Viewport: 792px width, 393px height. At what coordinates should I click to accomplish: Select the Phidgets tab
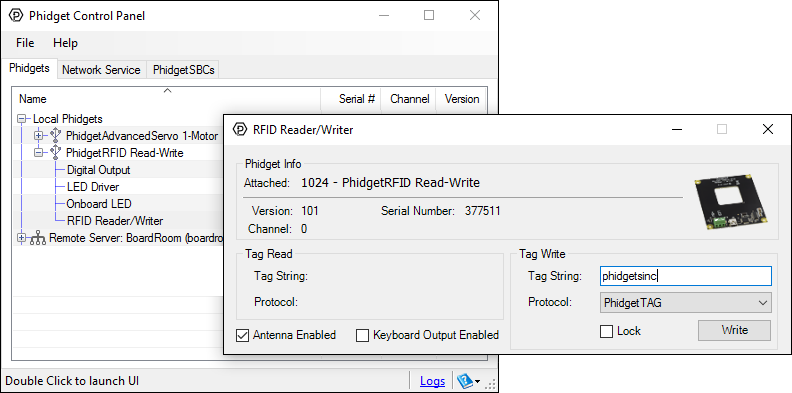pos(29,68)
